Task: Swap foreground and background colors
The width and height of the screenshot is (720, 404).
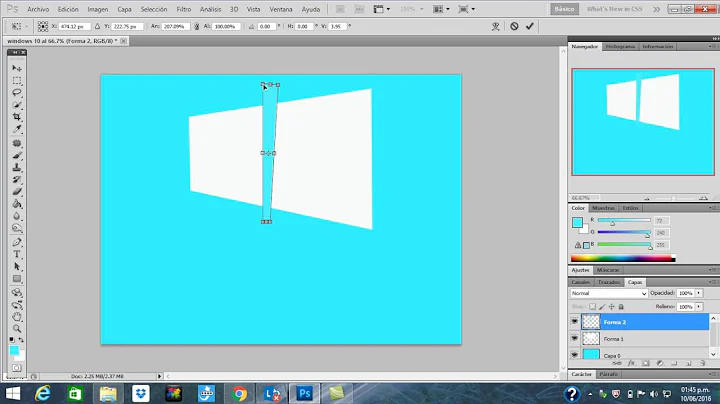Action: [x=21, y=340]
